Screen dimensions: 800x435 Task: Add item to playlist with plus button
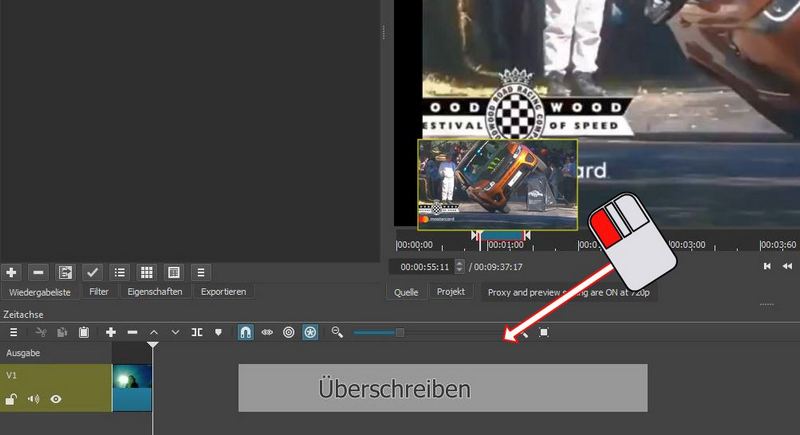tap(12, 272)
